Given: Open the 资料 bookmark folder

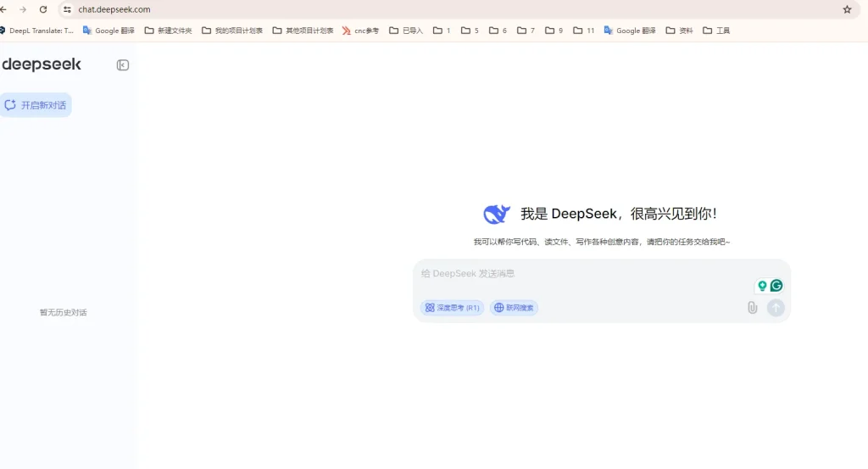Looking at the screenshot, I should 679,31.
